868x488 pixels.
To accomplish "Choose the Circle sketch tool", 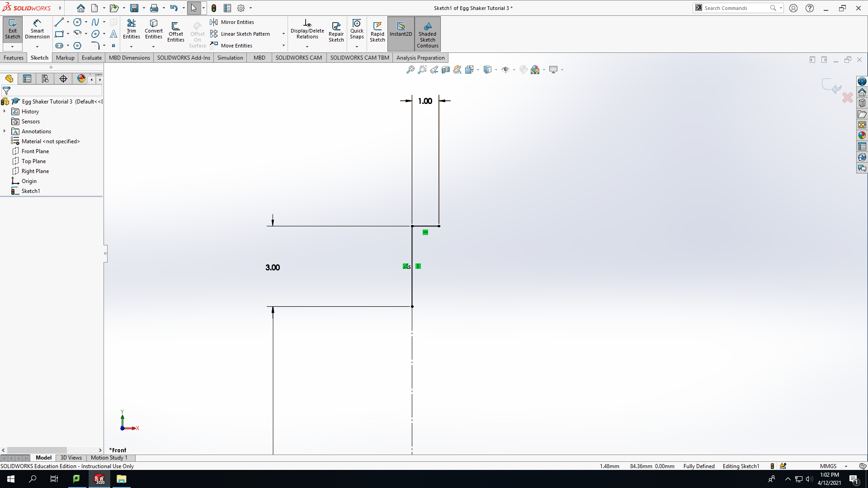I will pyautogui.click(x=77, y=22).
